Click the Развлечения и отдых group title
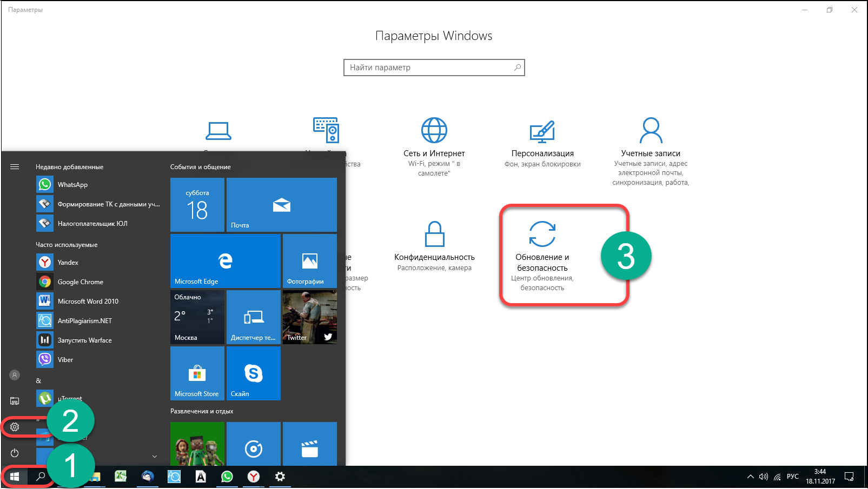Viewport: 868px width, 489px height. [202, 411]
